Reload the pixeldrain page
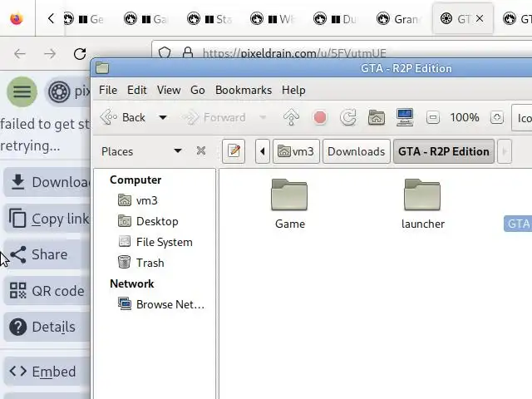This screenshot has width=532, height=399. click(80, 53)
